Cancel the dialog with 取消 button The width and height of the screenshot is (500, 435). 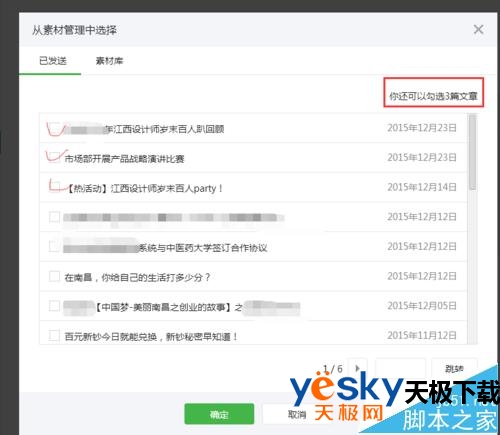click(x=297, y=414)
